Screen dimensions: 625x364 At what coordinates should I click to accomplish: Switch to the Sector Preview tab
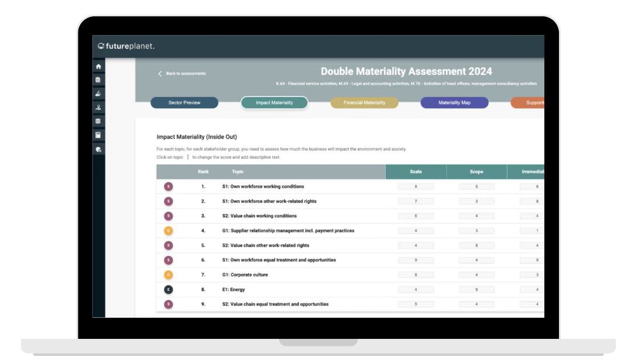click(x=184, y=103)
